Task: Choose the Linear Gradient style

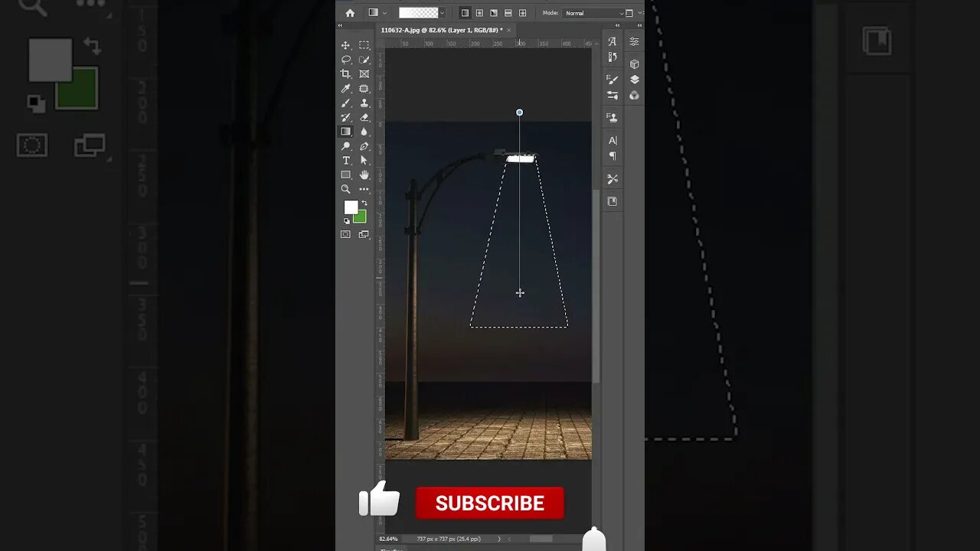Action: (x=465, y=13)
